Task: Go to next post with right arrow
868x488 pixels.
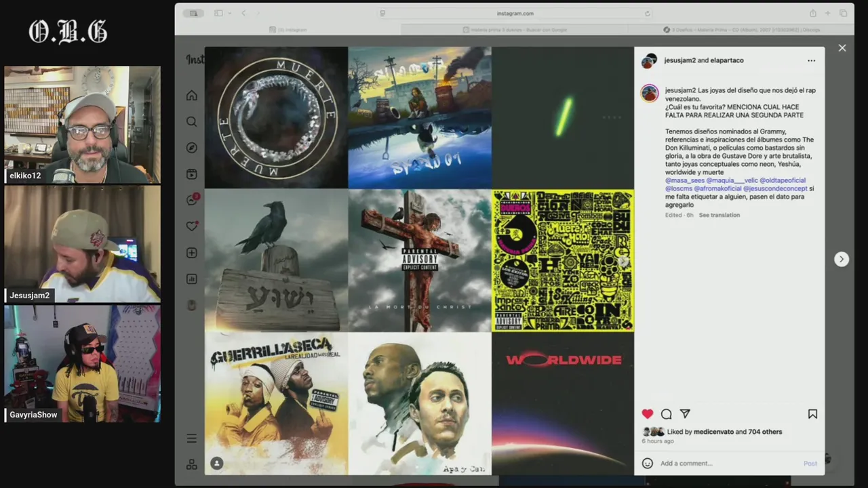Action: [x=842, y=259]
